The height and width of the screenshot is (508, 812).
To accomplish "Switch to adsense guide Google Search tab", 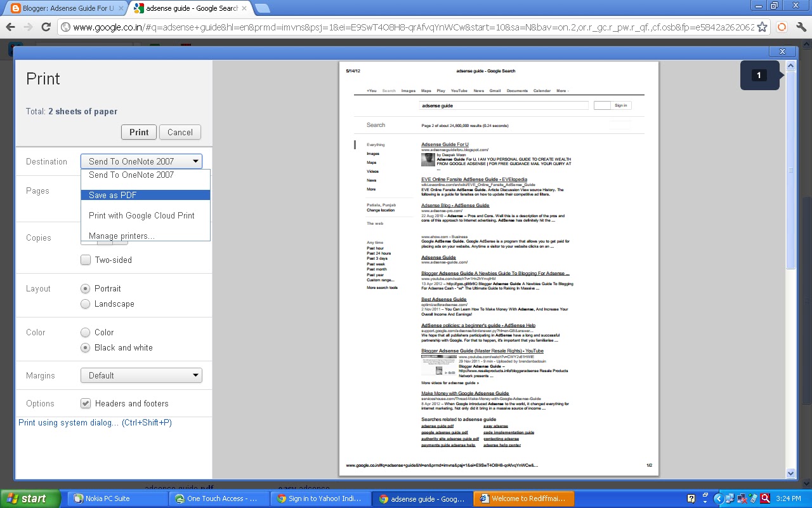I will pos(188,9).
